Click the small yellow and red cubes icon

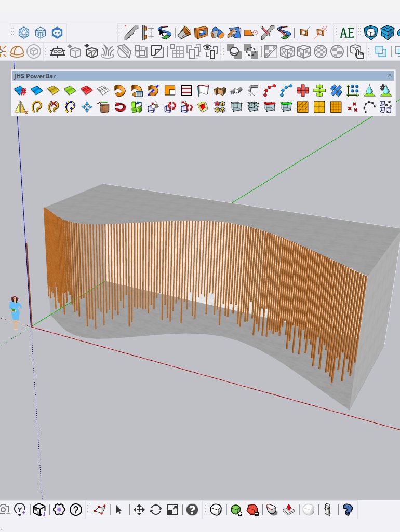(x=220, y=107)
